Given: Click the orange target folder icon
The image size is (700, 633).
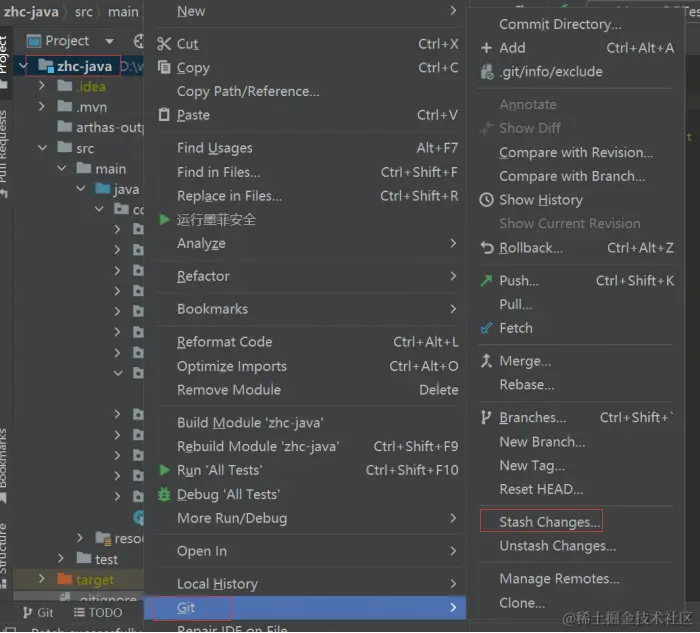Looking at the screenshot, I should click(x=65, y=579).
